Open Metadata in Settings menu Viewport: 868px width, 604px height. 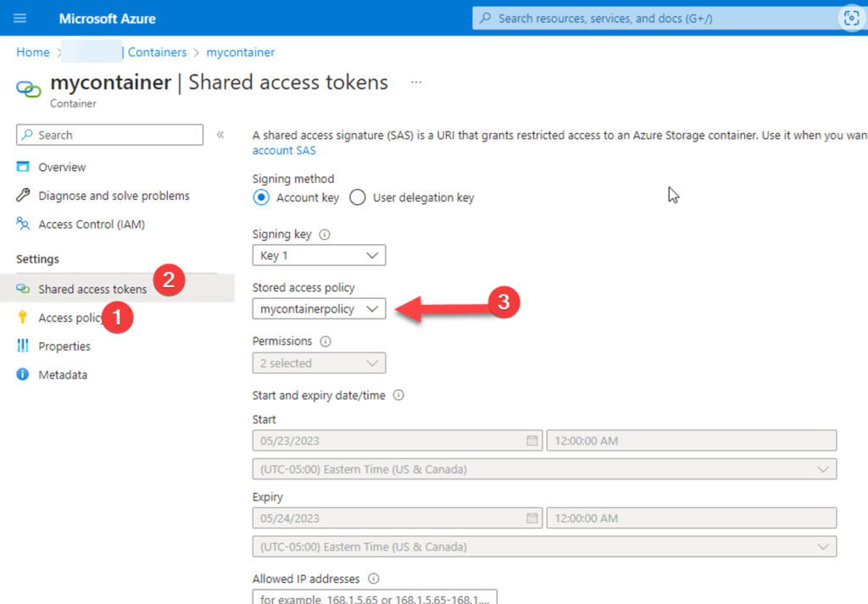pyautogui.click(x=63, y=375)
